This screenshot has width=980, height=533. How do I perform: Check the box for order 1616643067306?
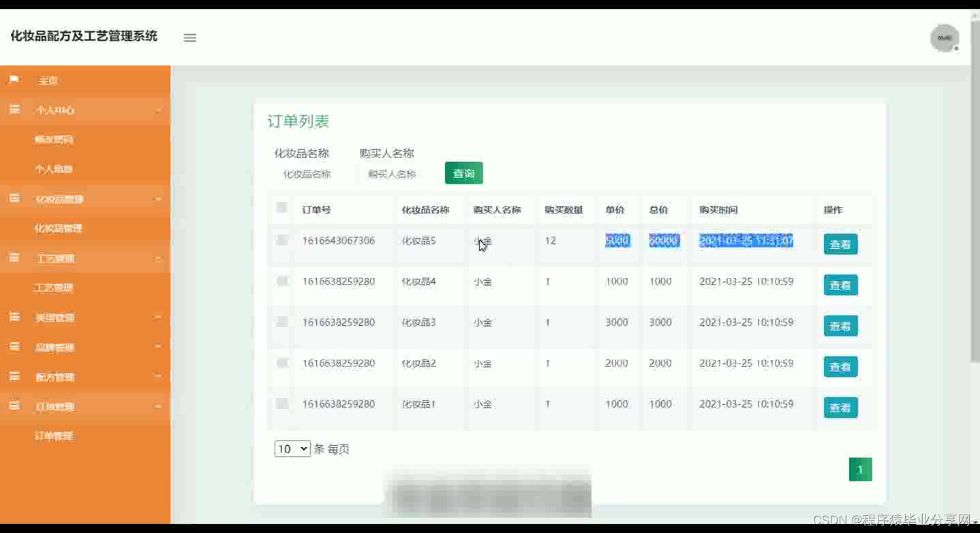click(x=282, y=240)
